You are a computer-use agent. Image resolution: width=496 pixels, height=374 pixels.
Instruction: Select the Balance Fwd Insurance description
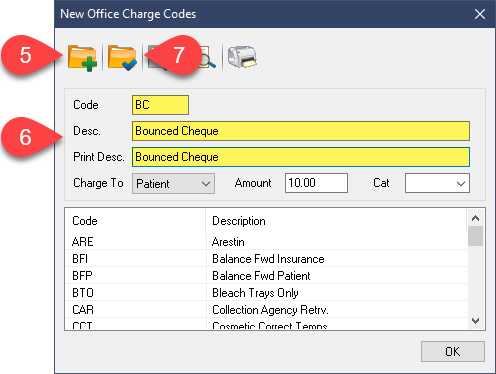[337, 259]
